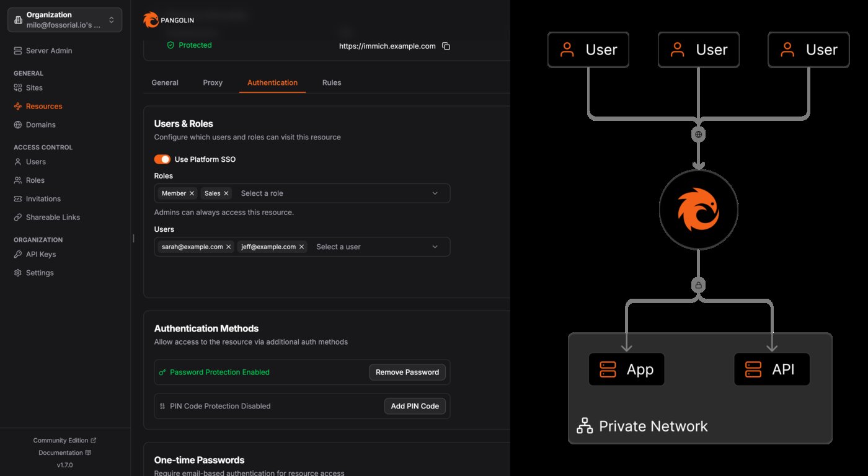Click the globe icon in the network diagram

(699, 134)
